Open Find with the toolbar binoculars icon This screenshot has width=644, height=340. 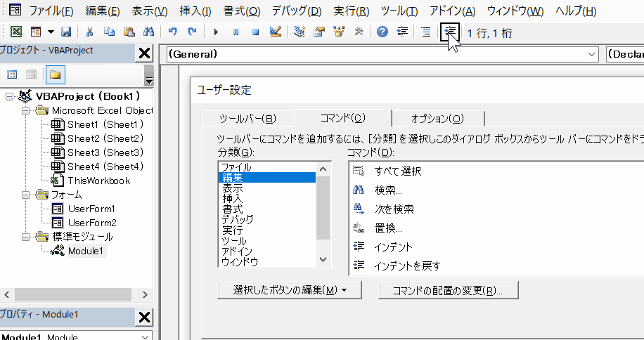click(x=148, y=32)
